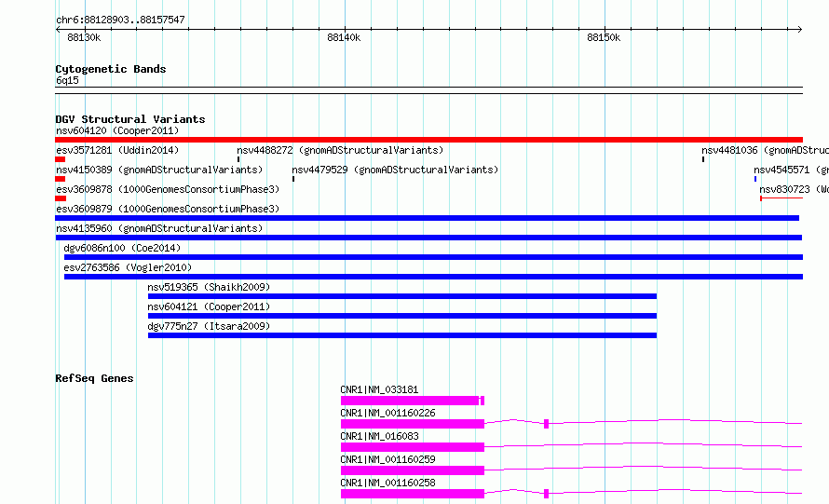
Task: Select the blue dgv6086n100 variant bar
Action: (x=433, y=257)
